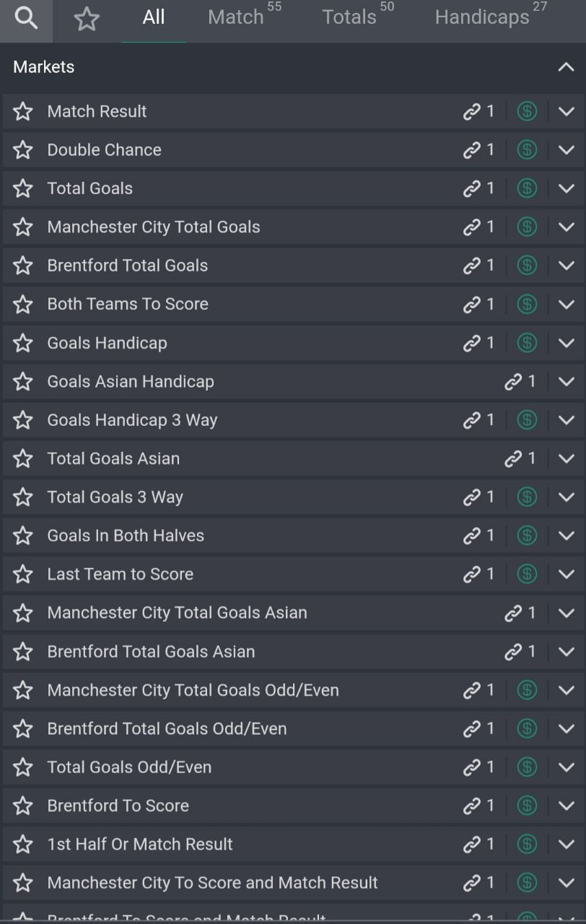Image resolution: width=586 pixels, height=924 pixels.
Task: Open the search magnifier icon
Action: (26, 19)
